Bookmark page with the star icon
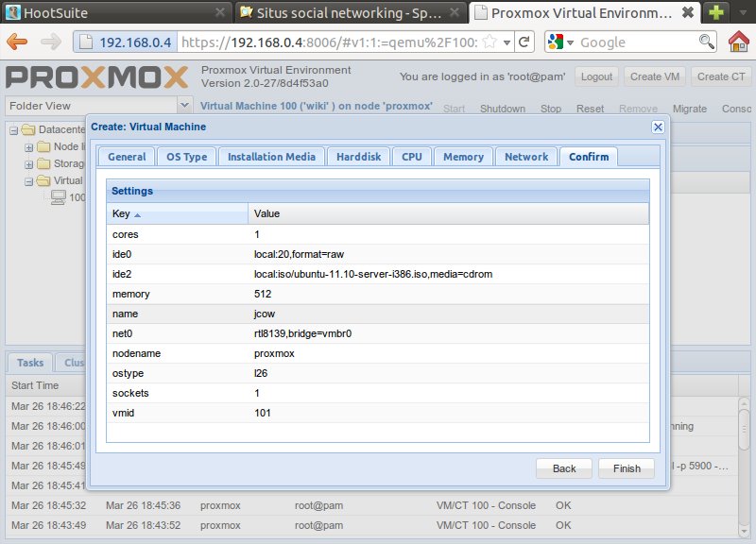Viewport: 756px width, 544px height. (490, 42)
